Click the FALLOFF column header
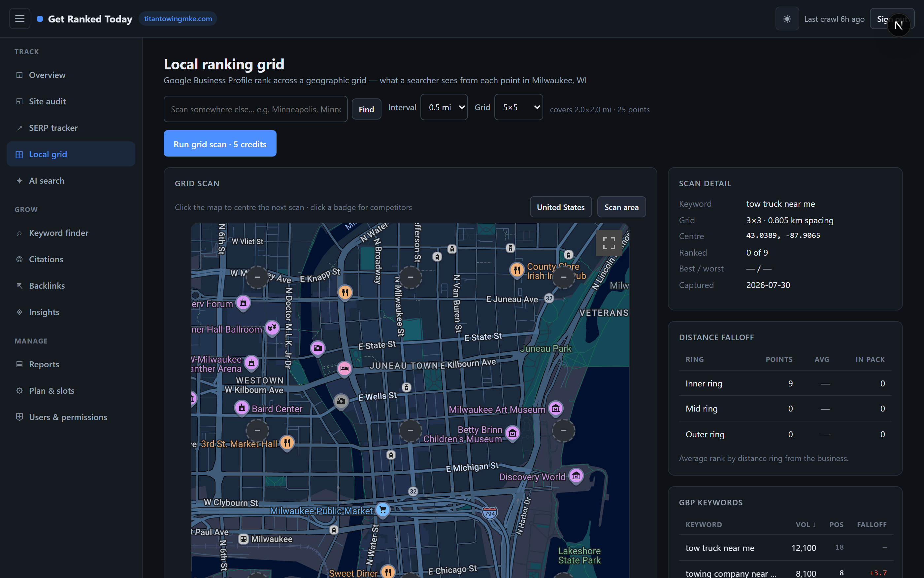This screenshot has height=578, width=924. pyautogui.click(x=872, y=524)
